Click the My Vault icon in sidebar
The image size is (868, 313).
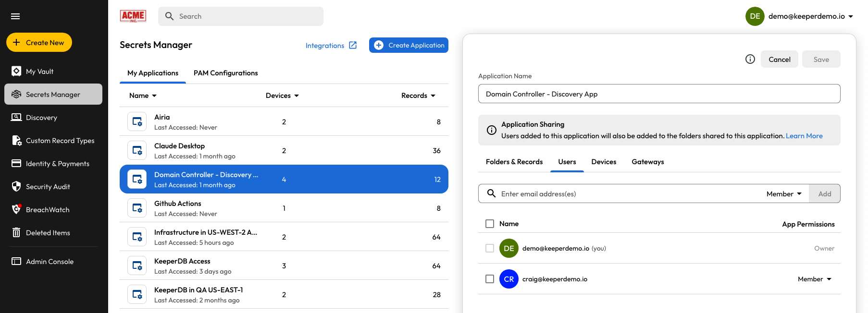coord(16,72)
